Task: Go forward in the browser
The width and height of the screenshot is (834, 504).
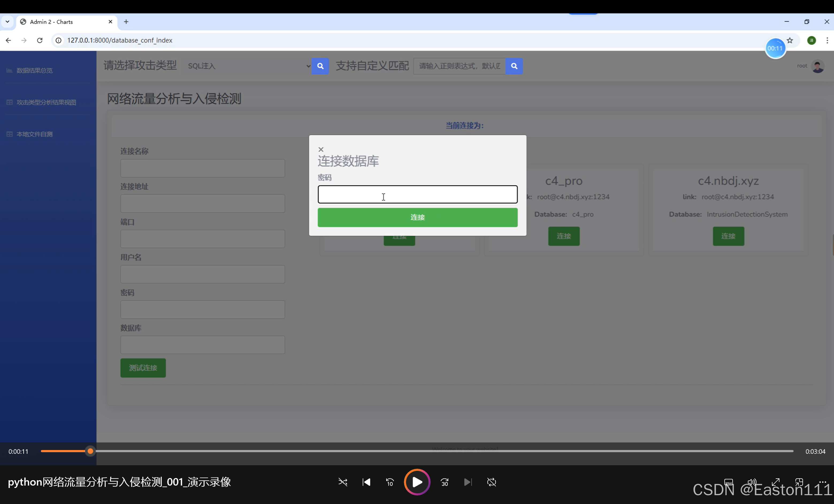Action: [24, 40]
